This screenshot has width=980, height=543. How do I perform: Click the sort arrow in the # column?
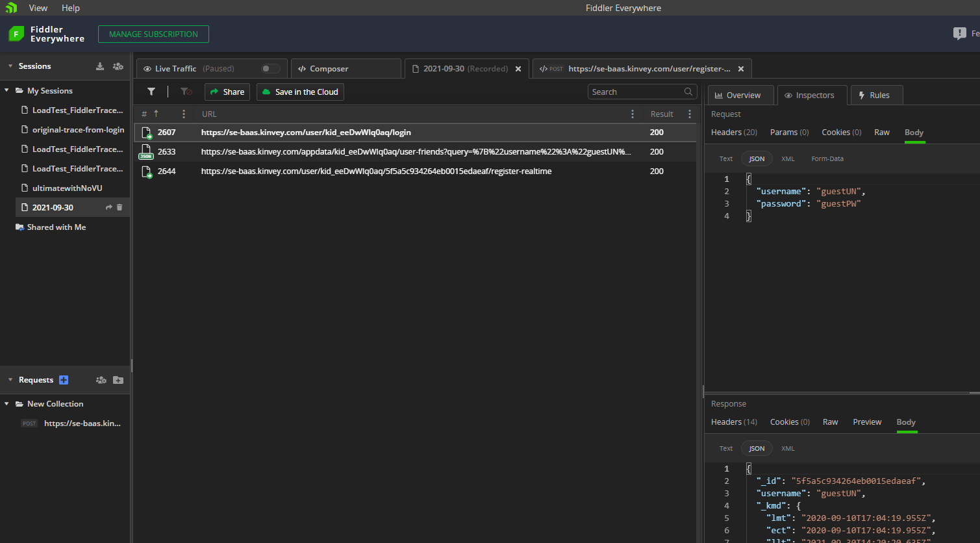(x=156, y=114)
